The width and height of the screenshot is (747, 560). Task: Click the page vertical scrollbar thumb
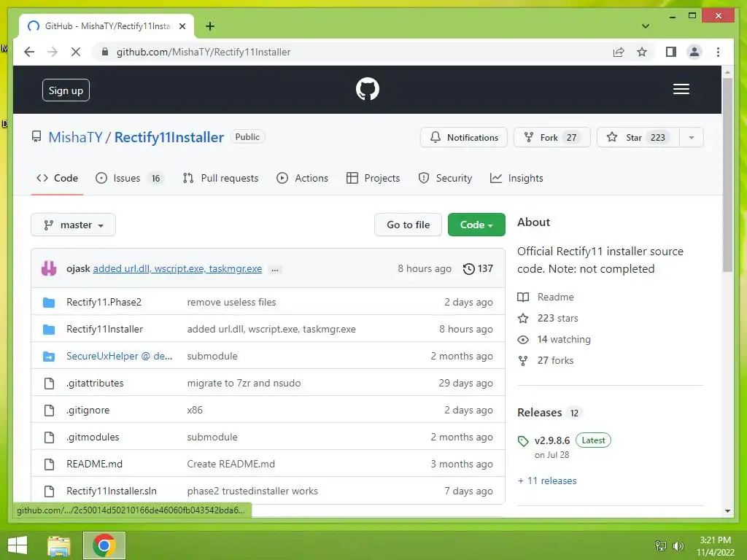pyautogui.click(x=727, y=175)
